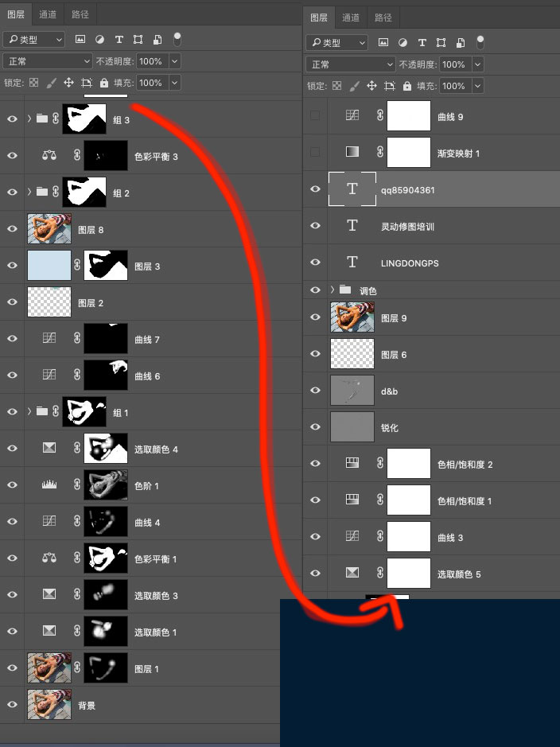560x747 pixels.
Task: Expand the 组 1 group
Action: 29,411
